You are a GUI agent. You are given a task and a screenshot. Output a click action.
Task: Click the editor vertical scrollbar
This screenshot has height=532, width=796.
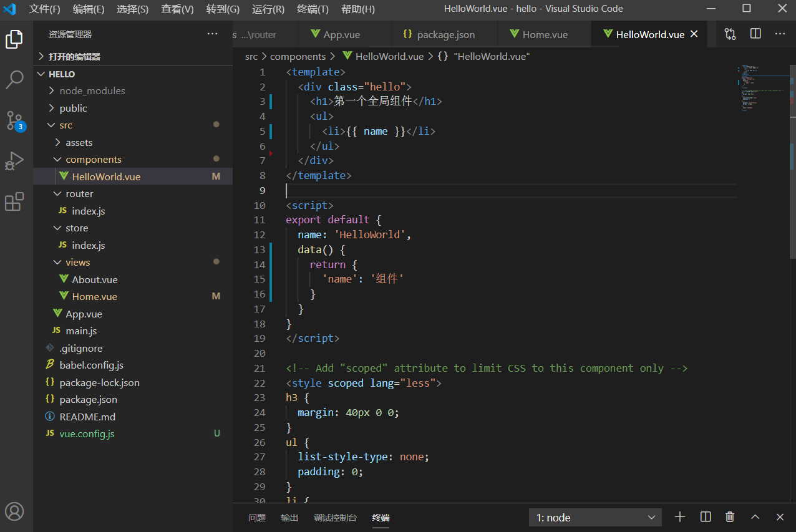pyautogui.click(x=792, y=162)
